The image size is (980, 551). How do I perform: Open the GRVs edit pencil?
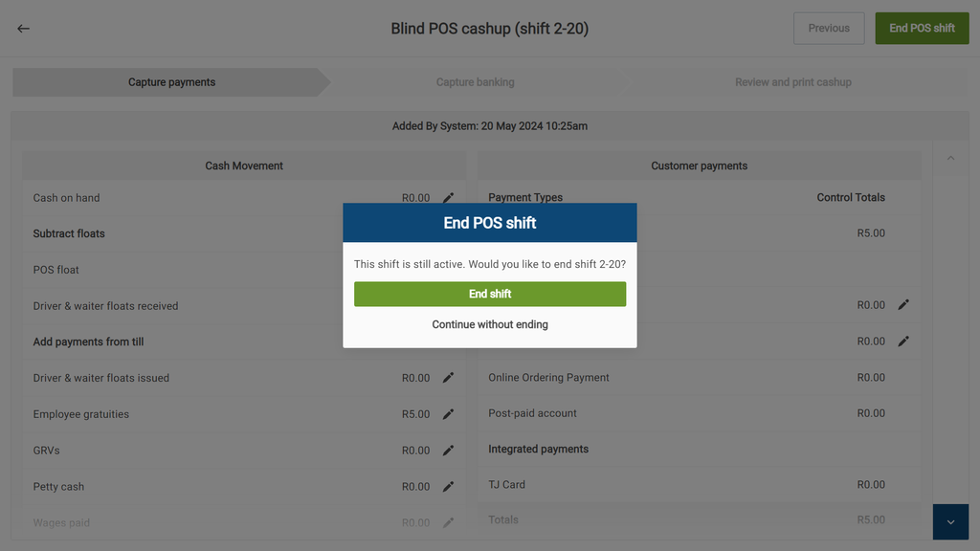[448, 451]
